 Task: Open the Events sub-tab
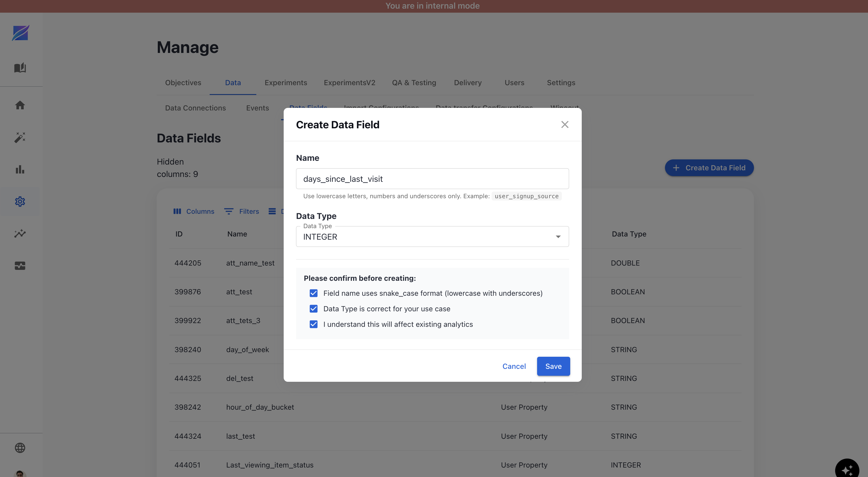pos(257,108)
